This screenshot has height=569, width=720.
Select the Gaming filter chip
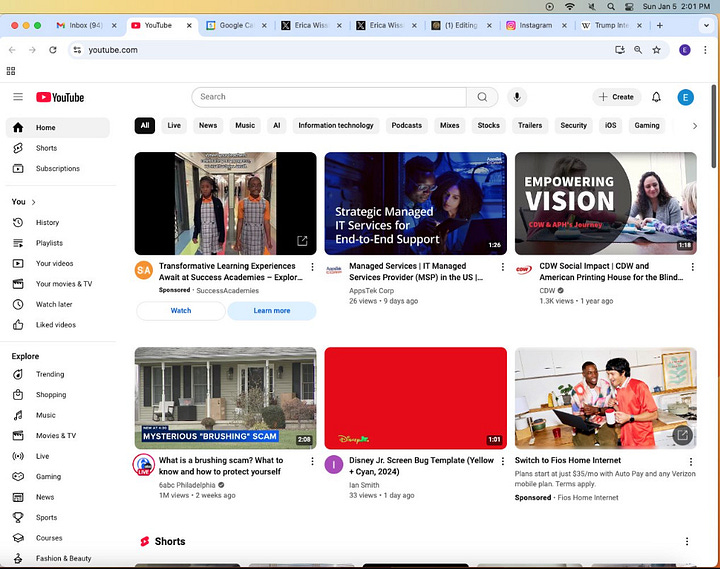(x=647, y=125)
